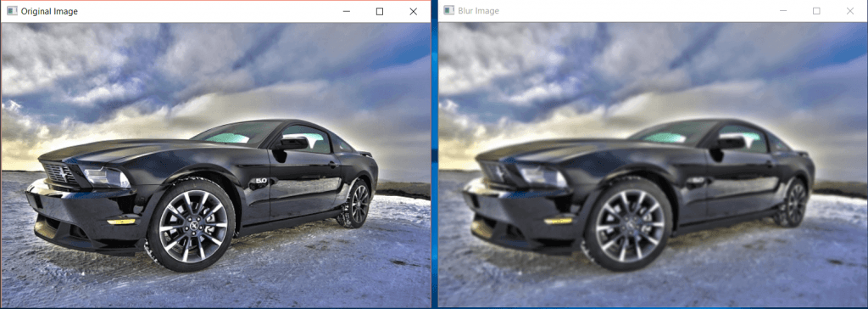Minimize the Original Image window
The width and height of the screenshot is (868, 309).
pos(346,12)
